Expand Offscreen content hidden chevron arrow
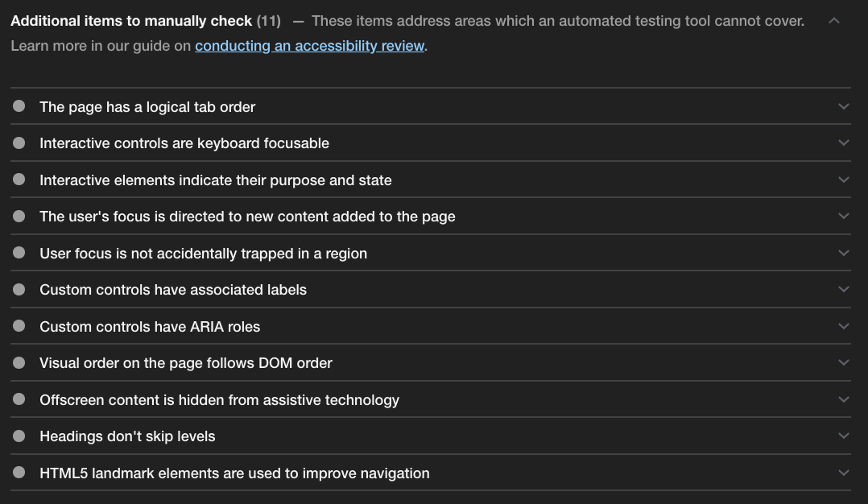Screen dimensions: 868x504 (844, 399)
